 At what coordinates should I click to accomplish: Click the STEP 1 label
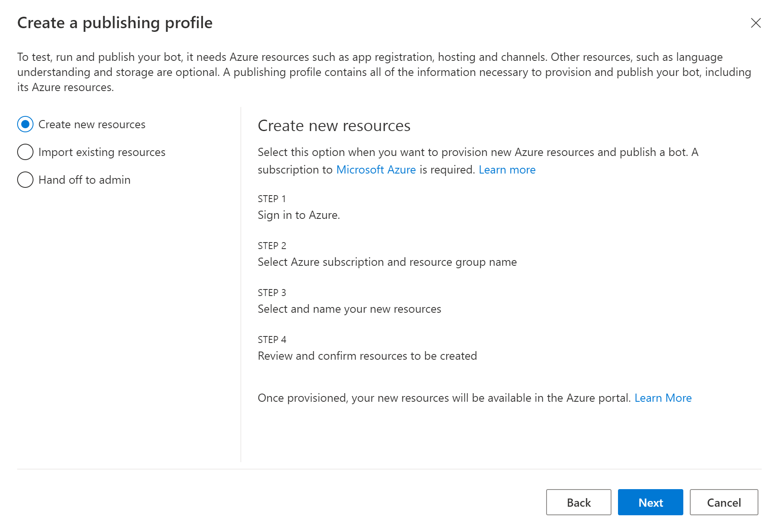point(271,199)
